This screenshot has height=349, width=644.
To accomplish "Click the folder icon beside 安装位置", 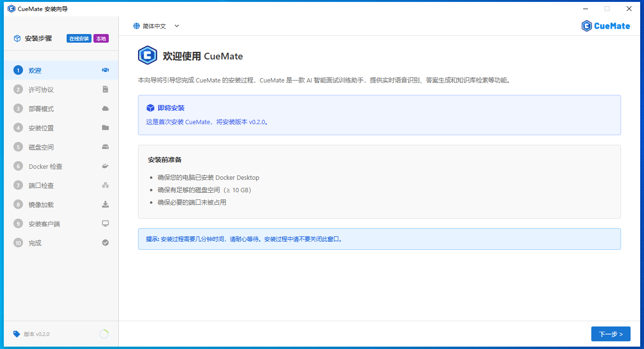I will click(105, 128).
